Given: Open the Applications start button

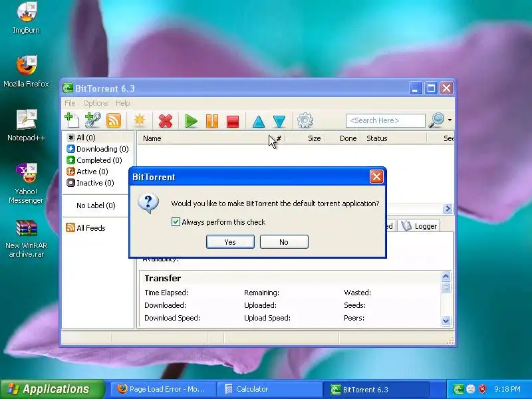Looking at the screenshot, I should pyautogui.click(x=52, y=389).
